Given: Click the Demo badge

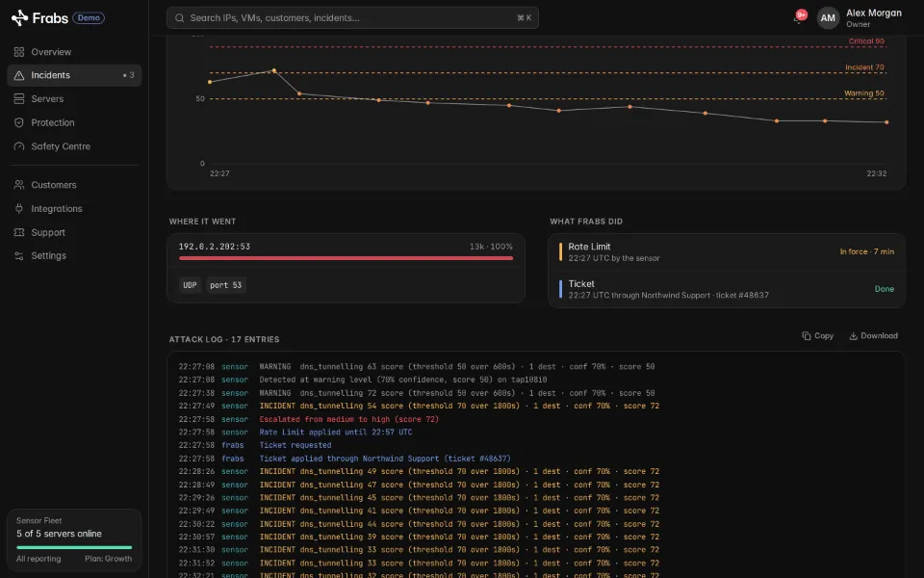Looking at the screenshot, I should [89, 17].
